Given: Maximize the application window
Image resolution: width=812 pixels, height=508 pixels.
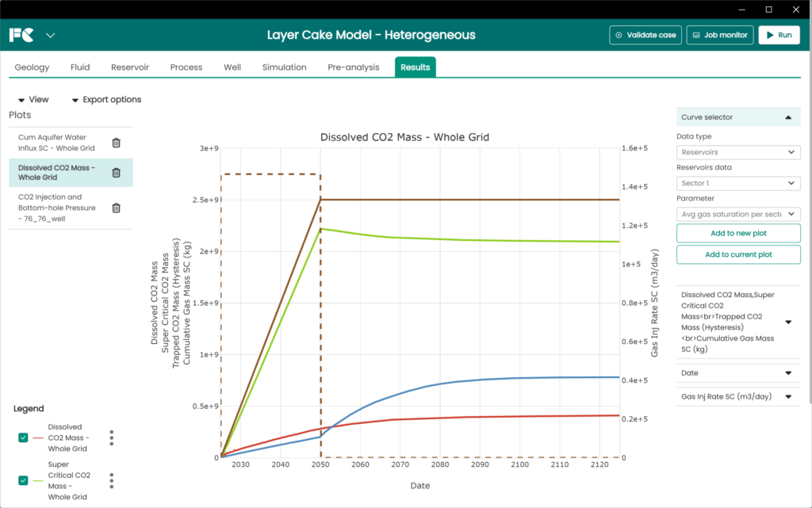Looking at the screenshot, I should [768, 10].
